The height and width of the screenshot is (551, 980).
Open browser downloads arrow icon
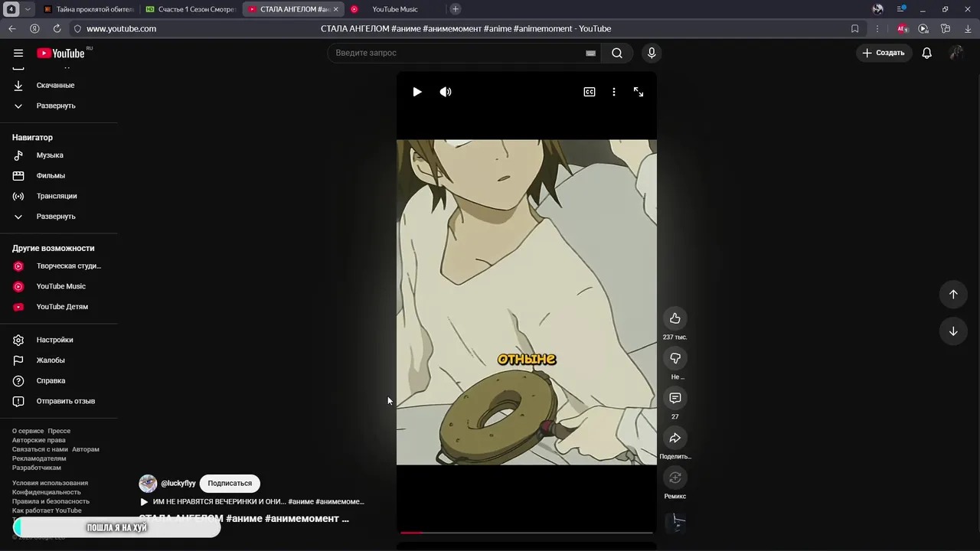967,28
